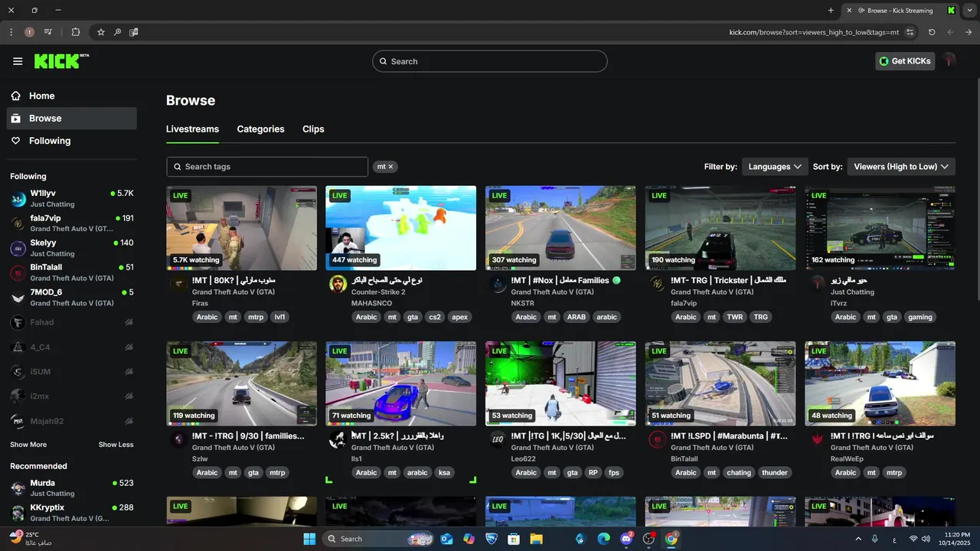This screenshot has width=980, height=551.
Task: Open OBS Studio from the taskbar
Action: pyautogui.click(x=648, y=539)
